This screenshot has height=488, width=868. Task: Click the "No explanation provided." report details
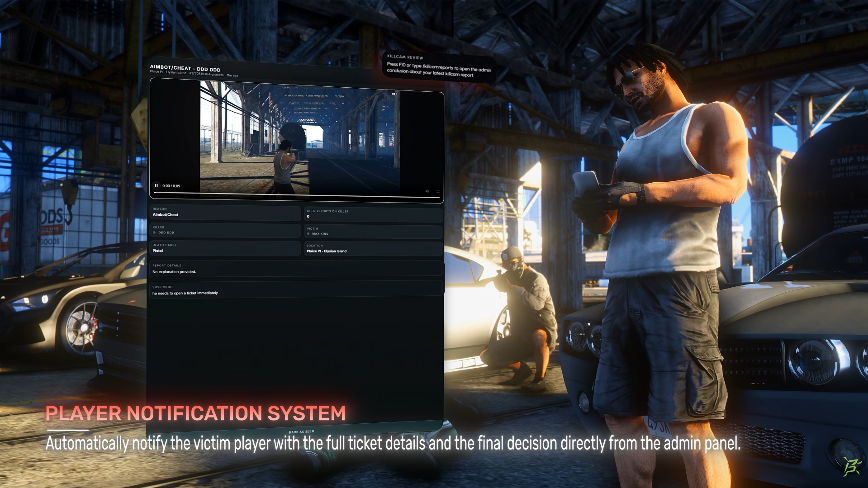(174, 272)
